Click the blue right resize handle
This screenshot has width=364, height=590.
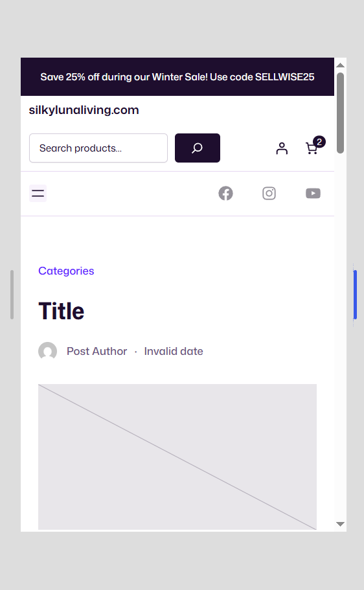click(355, 295)
